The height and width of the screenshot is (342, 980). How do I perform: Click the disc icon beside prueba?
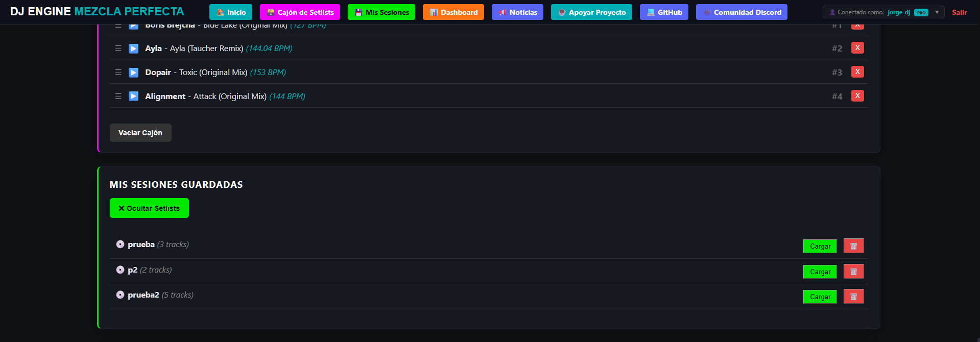(x=120, y=245)
